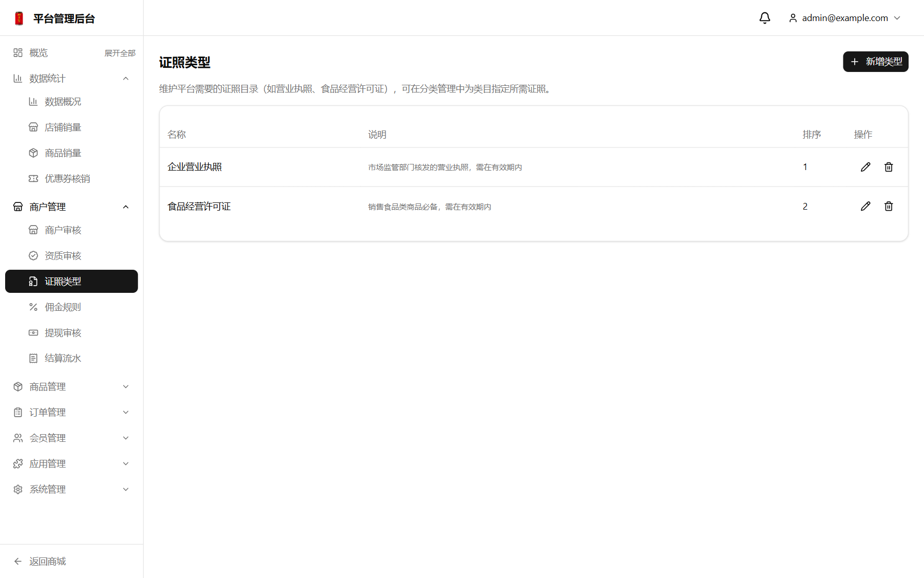Click the 名称 column header
The image size is (924, 578).
pyautogui.click(x=177, y=135)
